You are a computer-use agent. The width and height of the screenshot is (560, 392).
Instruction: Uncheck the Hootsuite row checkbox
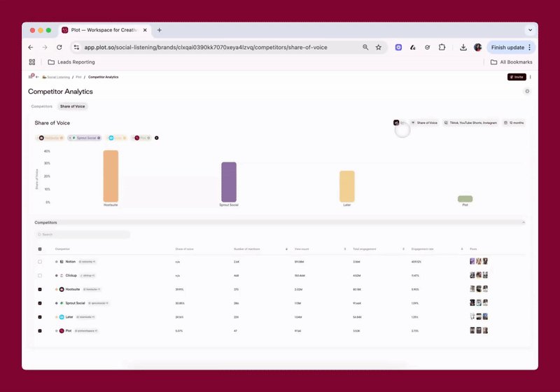[x=40, y=290]
